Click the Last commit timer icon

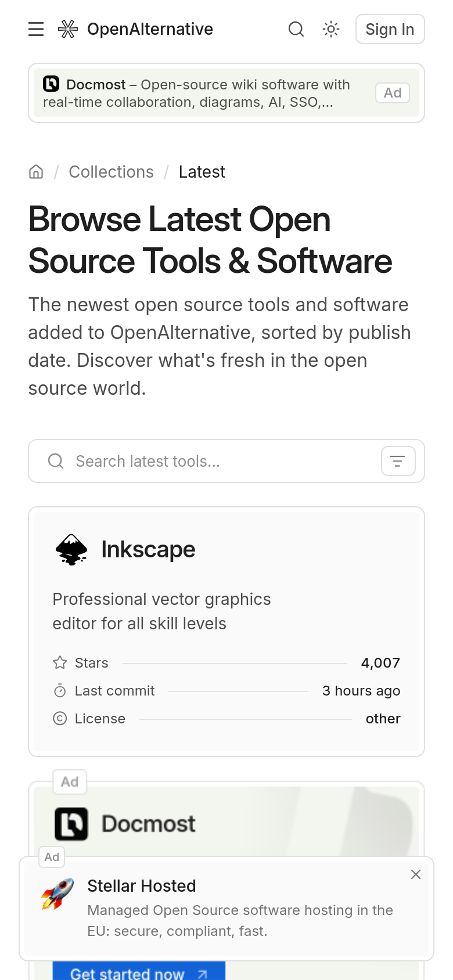pyautogui.click(x=60, y=691)
